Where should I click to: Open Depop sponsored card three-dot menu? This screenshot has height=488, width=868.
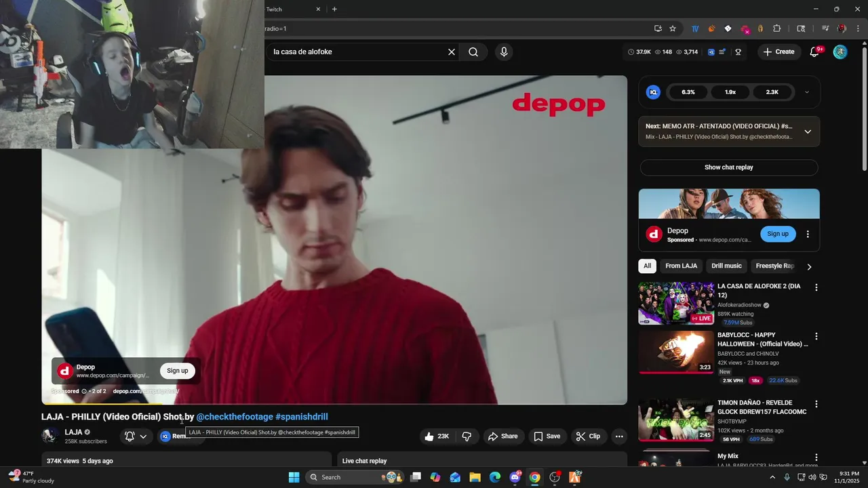click(x=808, y=234)
